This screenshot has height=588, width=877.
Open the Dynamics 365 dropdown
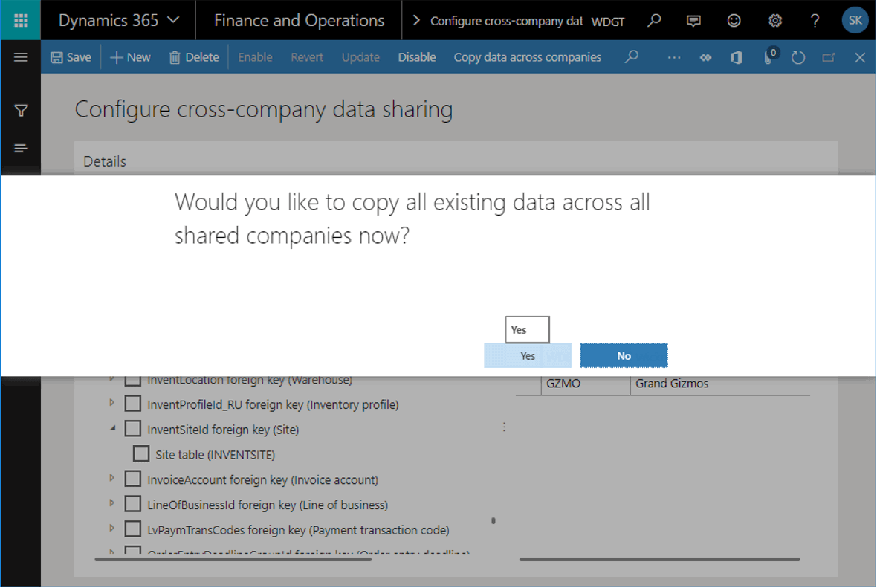119,21
